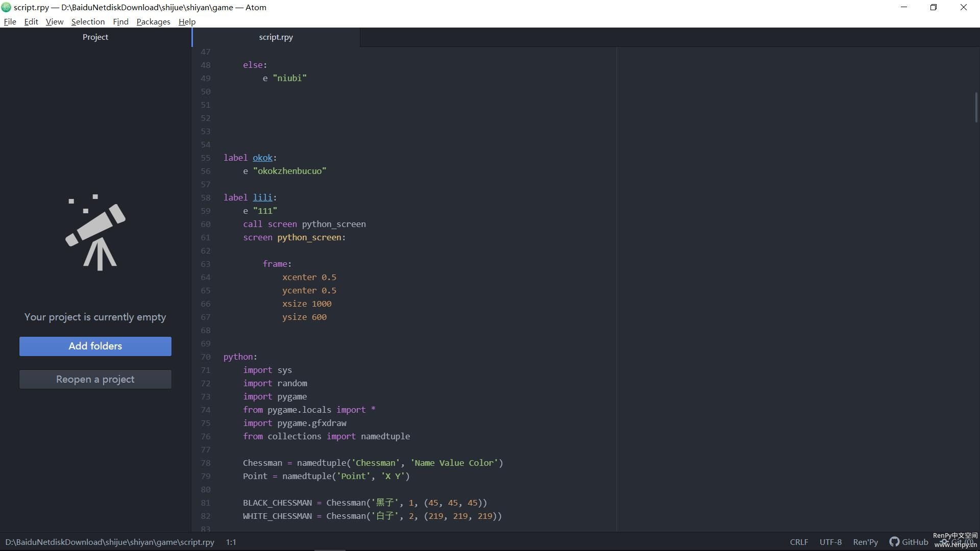Minimize the Atom window
Image resolution: width=980 pixels, height=551 pixels.
coord(903,7)
